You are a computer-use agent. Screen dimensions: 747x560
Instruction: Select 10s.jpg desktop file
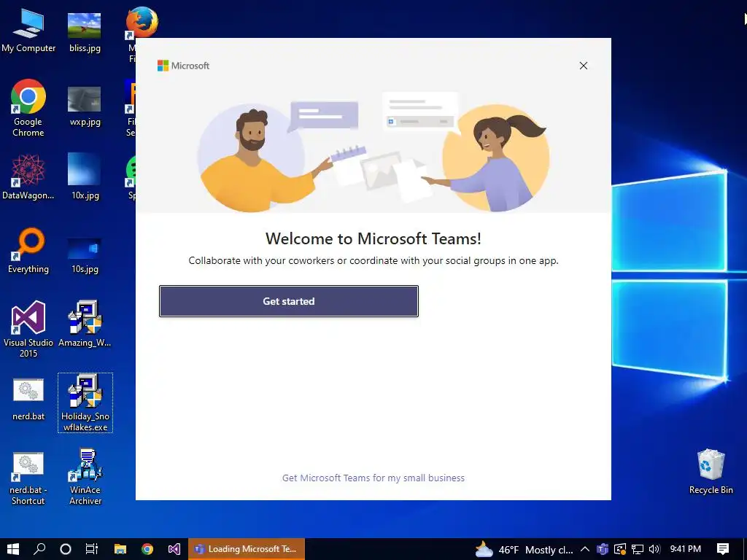click(85, 255)
